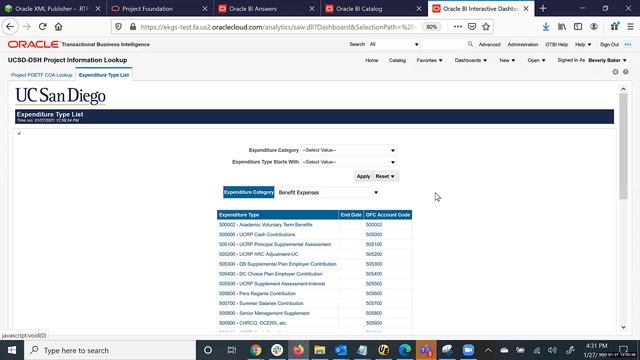Viewport: 640px width, 360px height.
Task: Click the Home link
Action: pos(371,60)
